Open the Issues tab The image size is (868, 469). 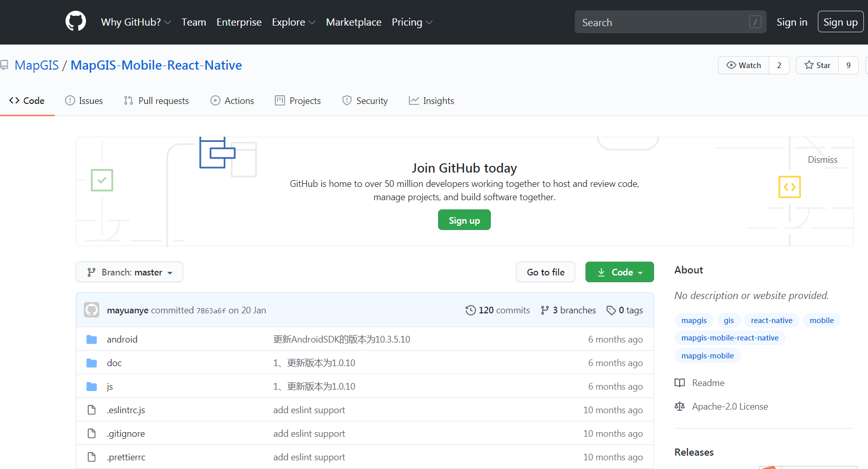[x=84, y=101]
